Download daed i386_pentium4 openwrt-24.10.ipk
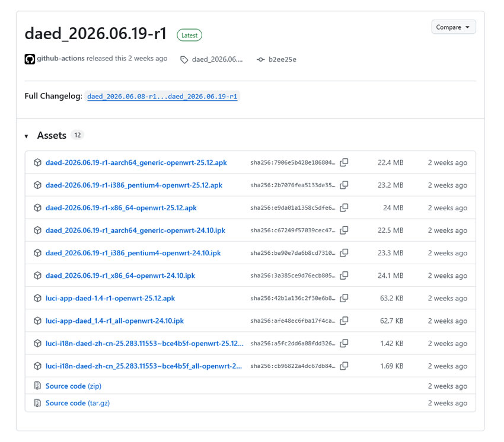The height and width of the screenshot is (442, 504). point(133,253)
